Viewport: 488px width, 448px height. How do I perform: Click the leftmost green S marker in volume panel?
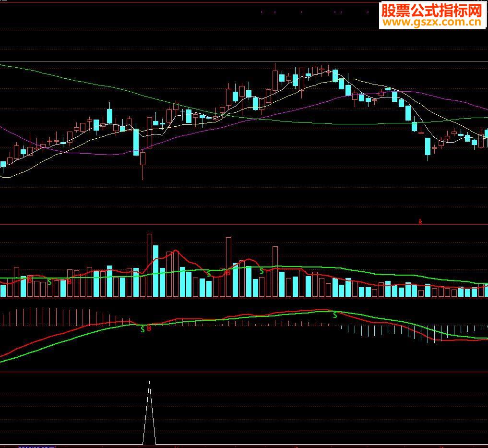[49, 282]
